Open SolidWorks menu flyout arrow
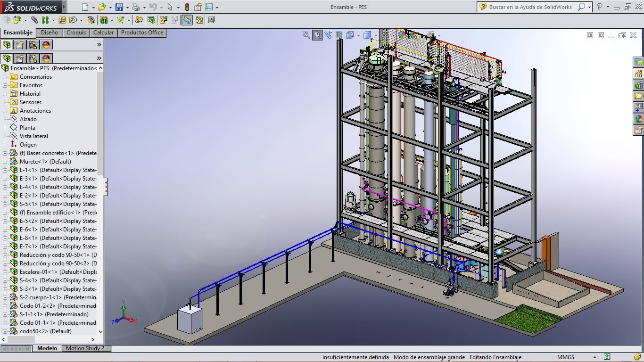Viewport: 644px width, 362px height. point(64,7)
